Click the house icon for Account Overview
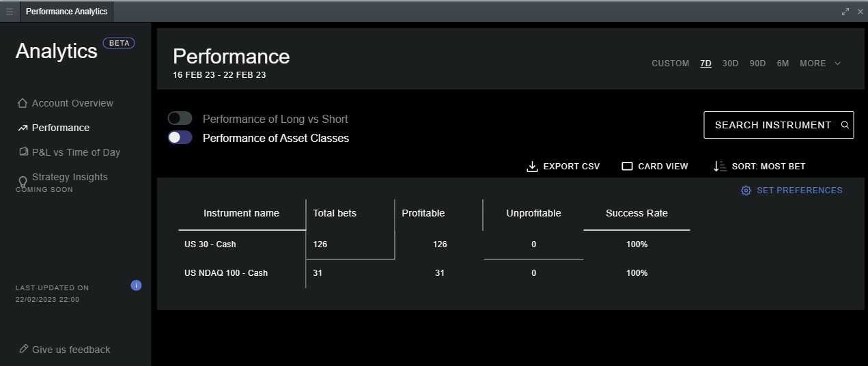This screenshot has height=366, width=868. 23,103
